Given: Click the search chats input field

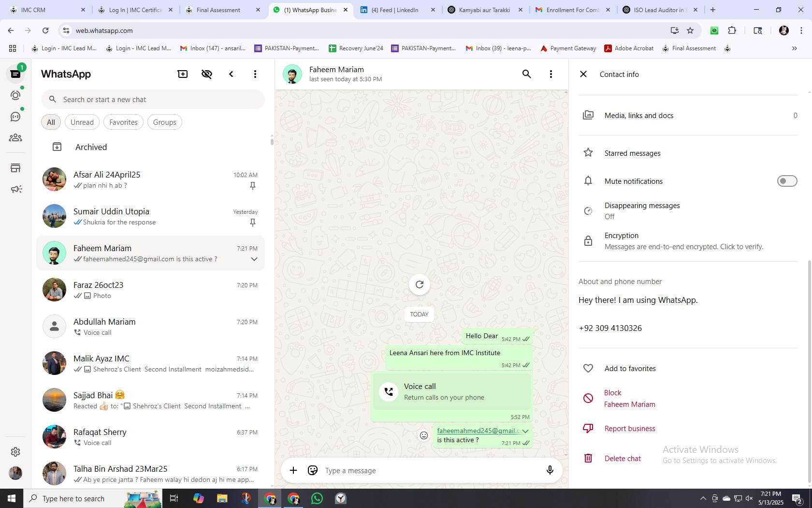Looking at the screenshot, I should [153, 100].
